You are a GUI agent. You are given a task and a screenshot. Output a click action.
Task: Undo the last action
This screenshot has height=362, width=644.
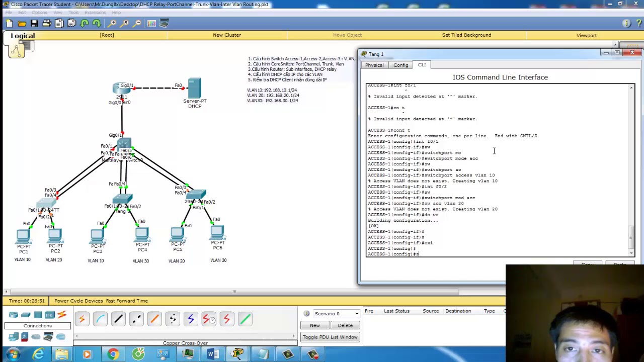[x=85, y=23]
